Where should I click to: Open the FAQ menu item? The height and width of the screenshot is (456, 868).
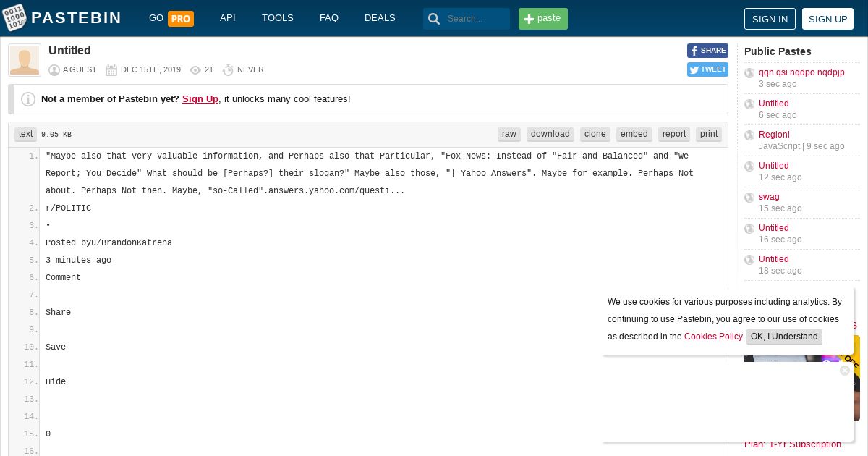pos(329,18)
